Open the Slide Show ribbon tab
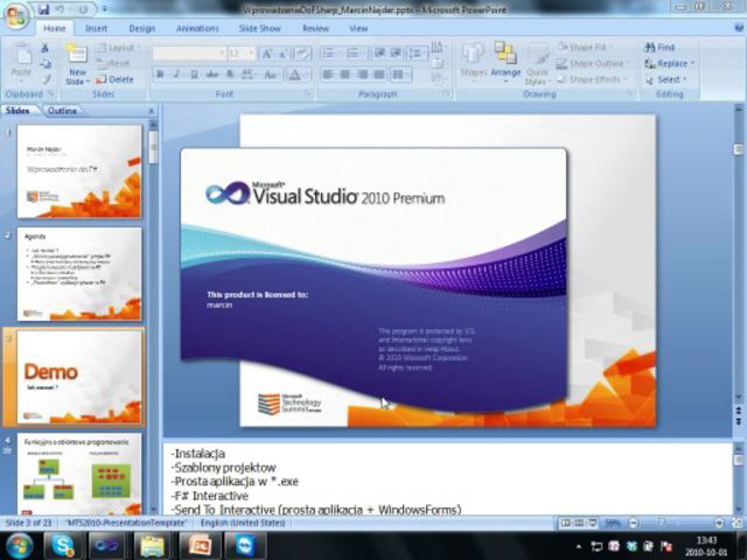 260,29
